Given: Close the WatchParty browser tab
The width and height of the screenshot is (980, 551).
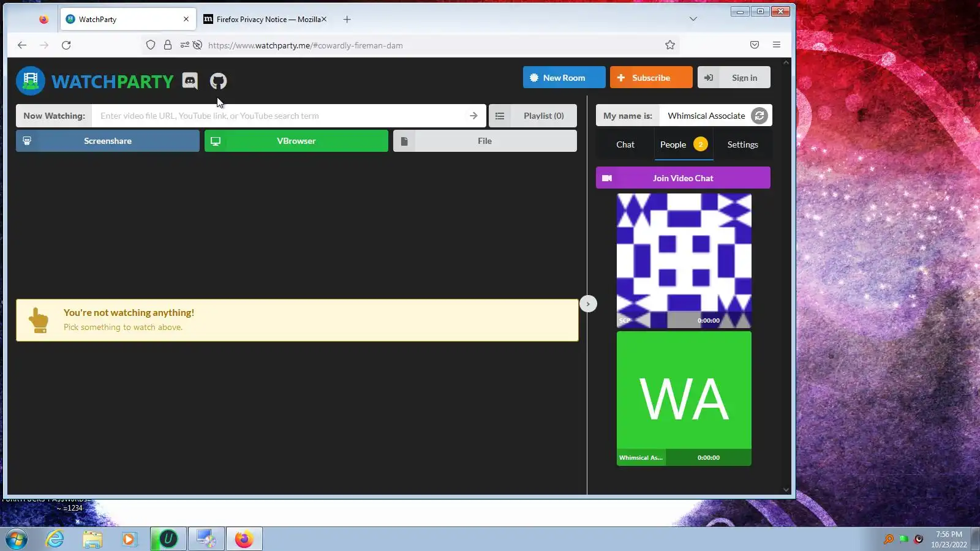Looking at the screenshot, I should pos(186,20).
